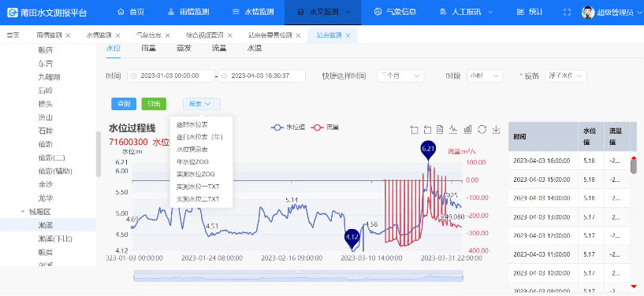This screenshot has width=644, height=296.
Task: Choose 实测水位二TXT from the report menu
Action: pos(198,199)
